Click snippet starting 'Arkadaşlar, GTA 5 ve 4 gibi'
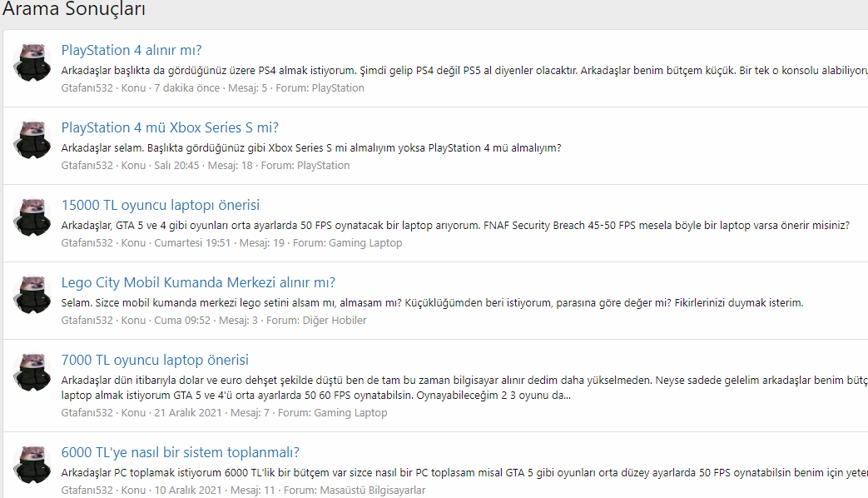 pos(455,226)
